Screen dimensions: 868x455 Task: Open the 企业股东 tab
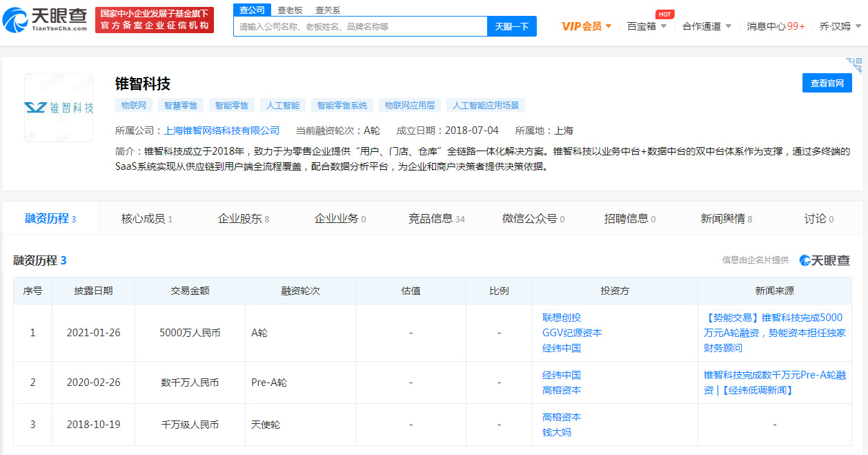click(x=244, y=219)
